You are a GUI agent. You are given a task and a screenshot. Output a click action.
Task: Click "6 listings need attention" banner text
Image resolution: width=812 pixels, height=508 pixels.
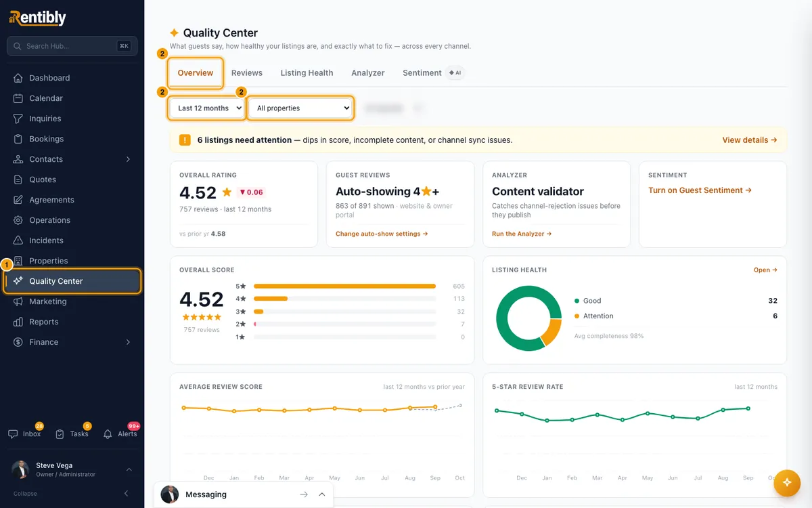244,140
